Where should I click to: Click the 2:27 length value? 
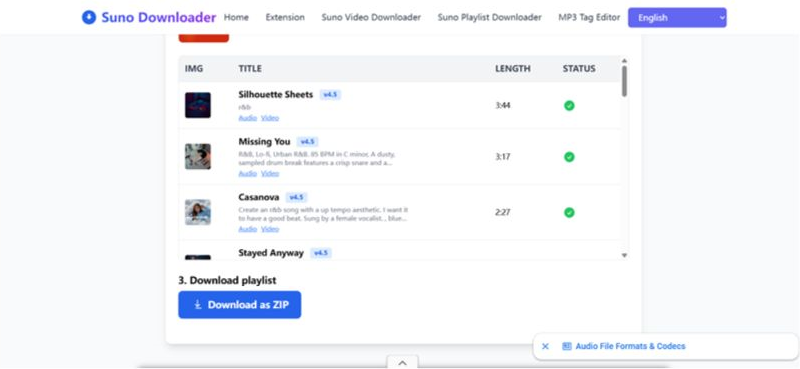(x=503, y=212)
